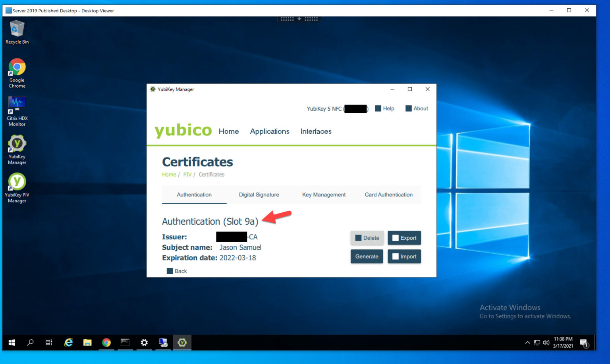Open the Interfaces menu
This screenshot has width=610, height=364.
click(316, 131)
